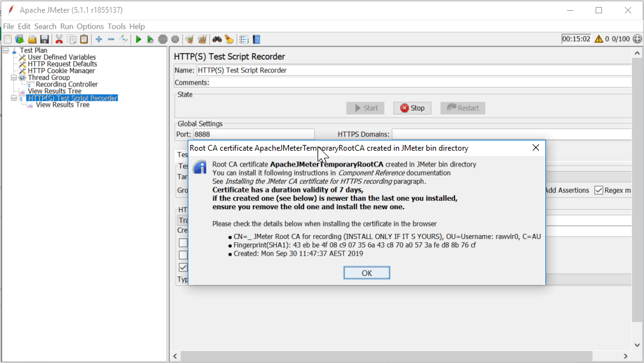The height and width of the screenshot is (363, 644).
Task: Toggle the Regex matching checkbox
Action: pos(599,190)
